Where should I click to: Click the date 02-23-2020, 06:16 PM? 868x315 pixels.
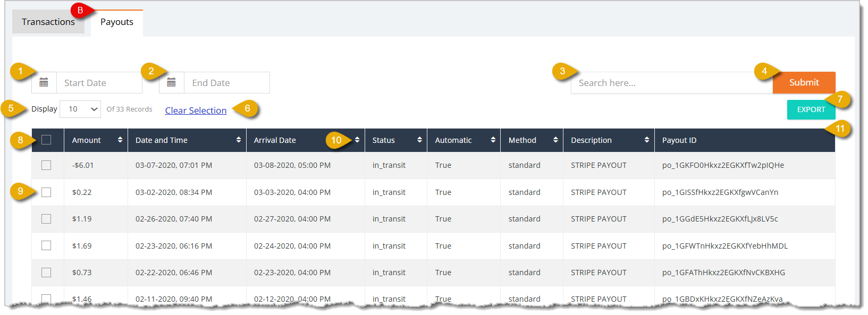coord(174,246)
